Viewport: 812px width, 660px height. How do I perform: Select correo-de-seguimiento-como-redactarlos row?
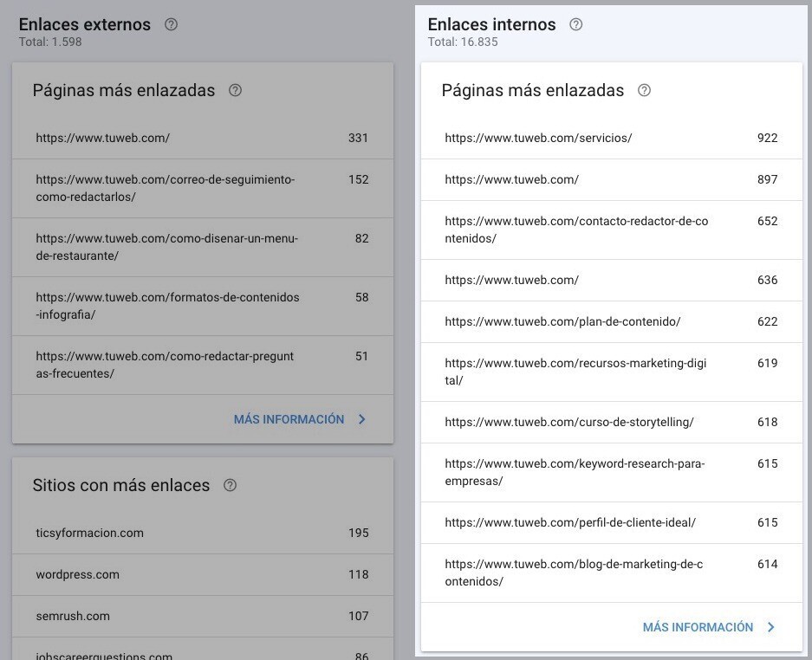pos(203,189)
